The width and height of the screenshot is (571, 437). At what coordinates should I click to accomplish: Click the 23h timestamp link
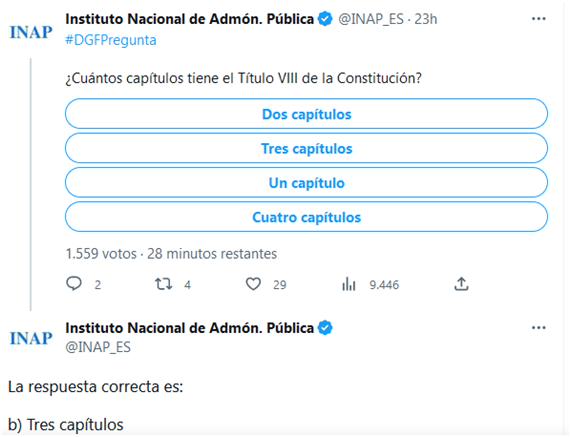[x=426, y=19]
